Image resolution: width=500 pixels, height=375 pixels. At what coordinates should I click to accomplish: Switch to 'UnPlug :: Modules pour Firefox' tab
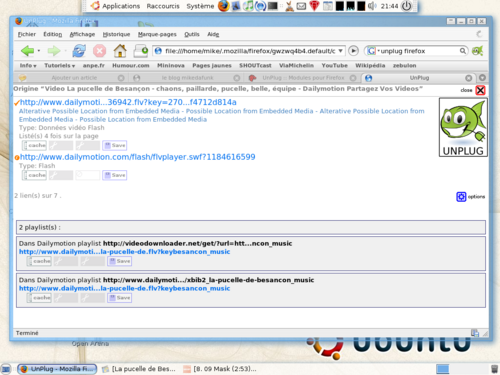[302, 78]
